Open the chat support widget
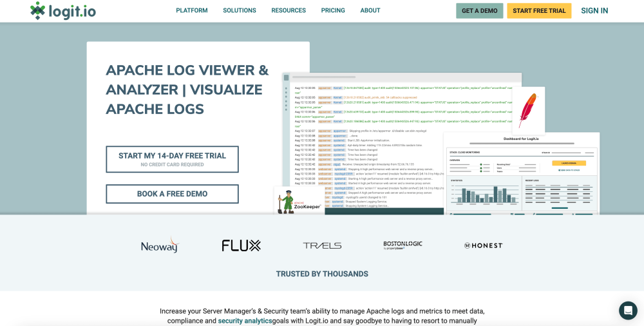Screen dimensions: 644x326 point(628,311)
